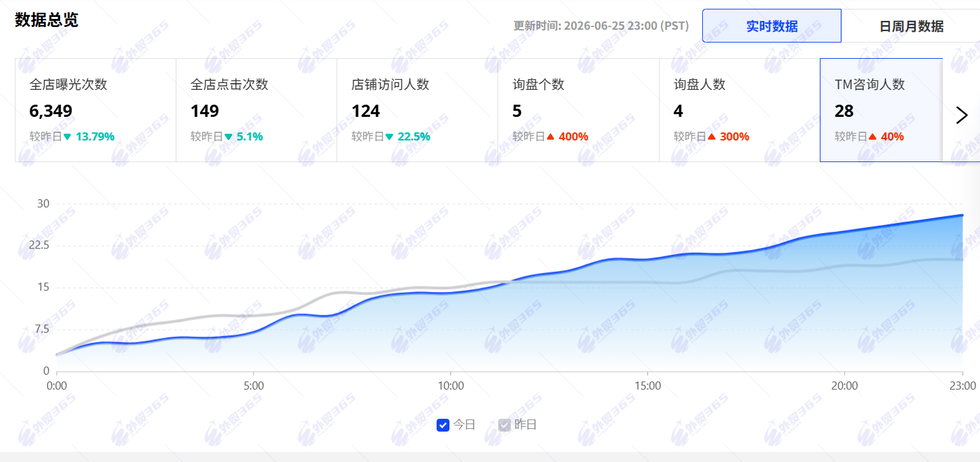980x462 pixels.
Task: Click the 22.5% decrease indicator
Action: 408,136
